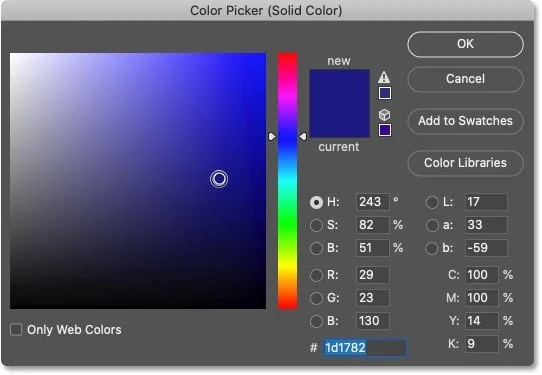Click the new color preview swatch
Viewport: 542px width, 375px height.
click(x=339, y=86)
